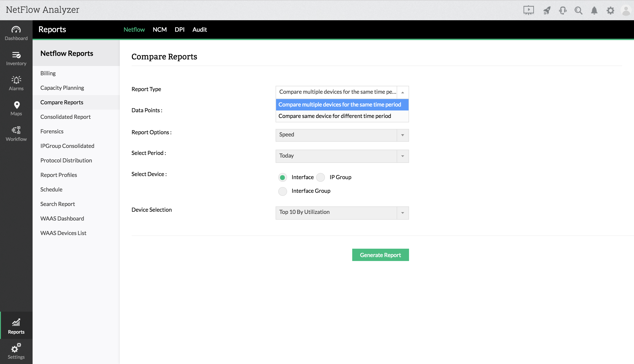Image resolution: width=634 pixels, height=364 pixels.
Task: Expand the Report Options Speed dropdown
Action: tap(342, 135)
